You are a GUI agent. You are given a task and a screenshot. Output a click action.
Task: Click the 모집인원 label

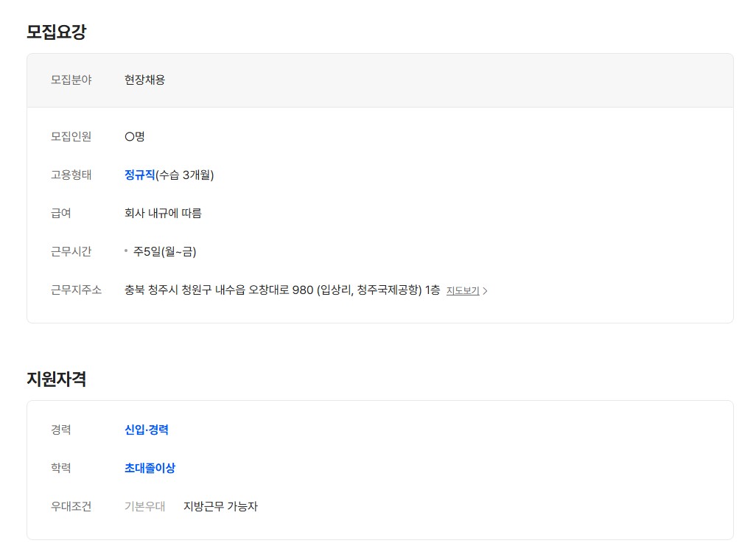pyautogui.click(x=71, y=136)
